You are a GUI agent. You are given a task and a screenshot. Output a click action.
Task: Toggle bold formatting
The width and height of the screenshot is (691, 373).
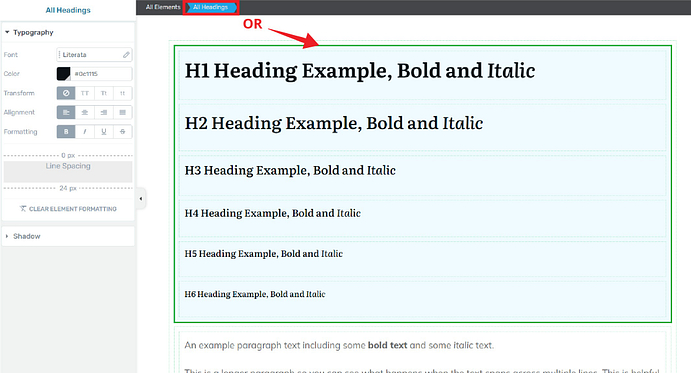coord(66,131)
